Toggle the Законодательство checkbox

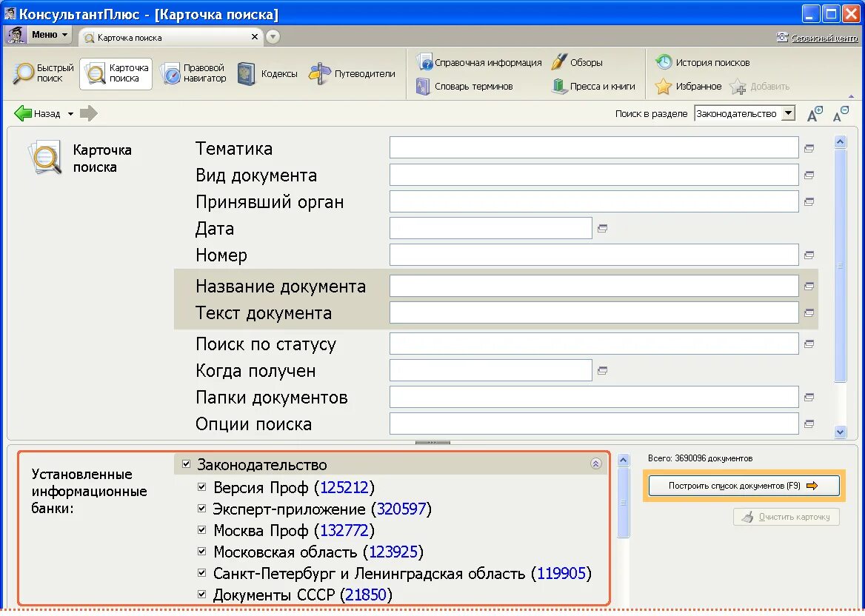[186, 464]
